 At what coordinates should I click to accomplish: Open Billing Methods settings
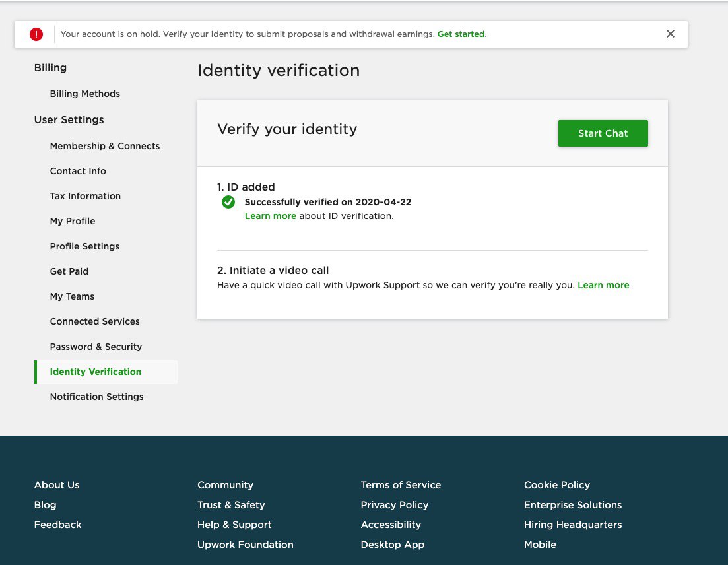point(85,94)
